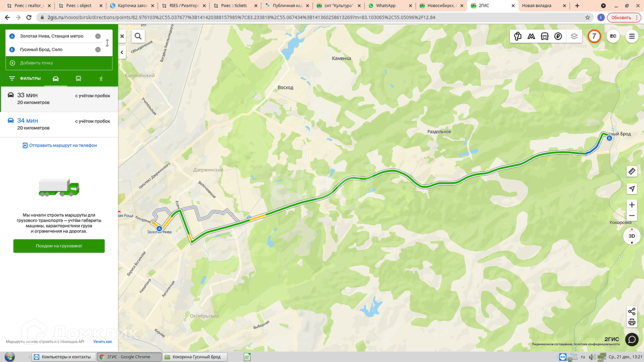Show public transport bus layer
644x362 pixels.
545,36
